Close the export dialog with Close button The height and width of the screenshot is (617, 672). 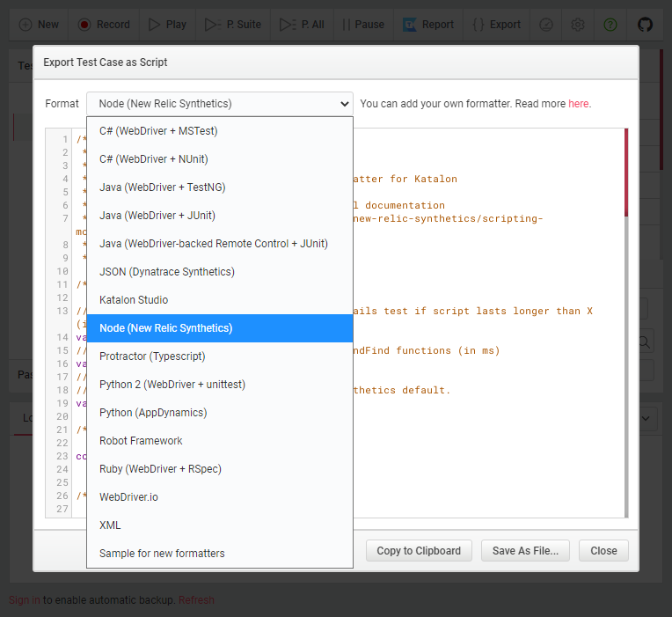(603, 550)
